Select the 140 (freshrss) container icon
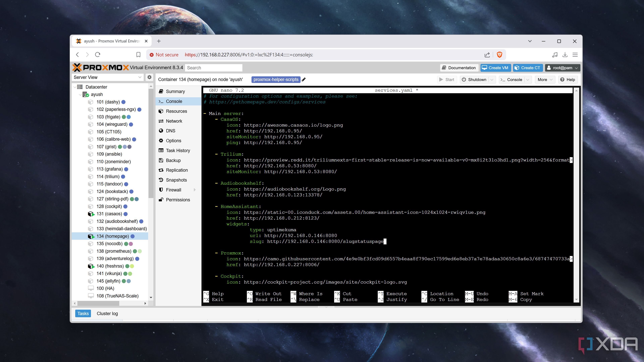The width and height of the screenshot is (644, 362). coord(91,266)
